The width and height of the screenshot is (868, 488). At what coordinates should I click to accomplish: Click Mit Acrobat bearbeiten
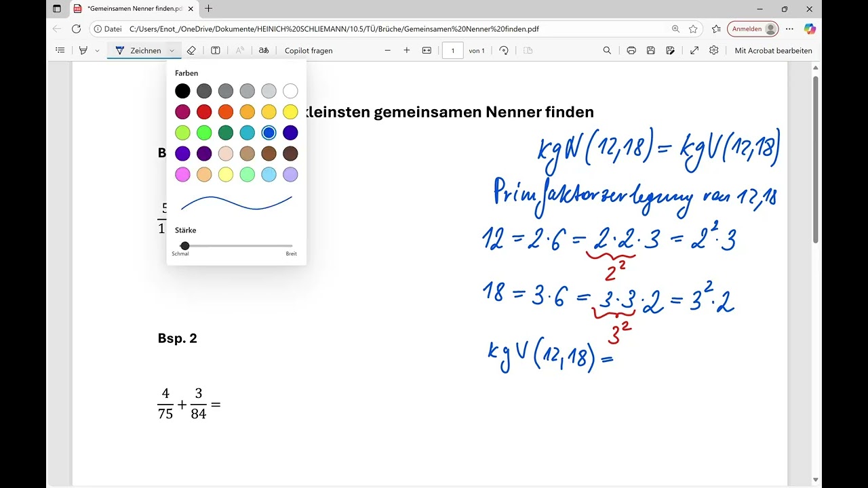coord(773,50)
